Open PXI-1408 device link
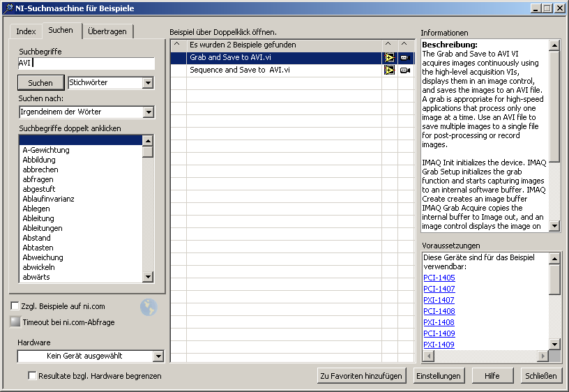 click(439, 322)
